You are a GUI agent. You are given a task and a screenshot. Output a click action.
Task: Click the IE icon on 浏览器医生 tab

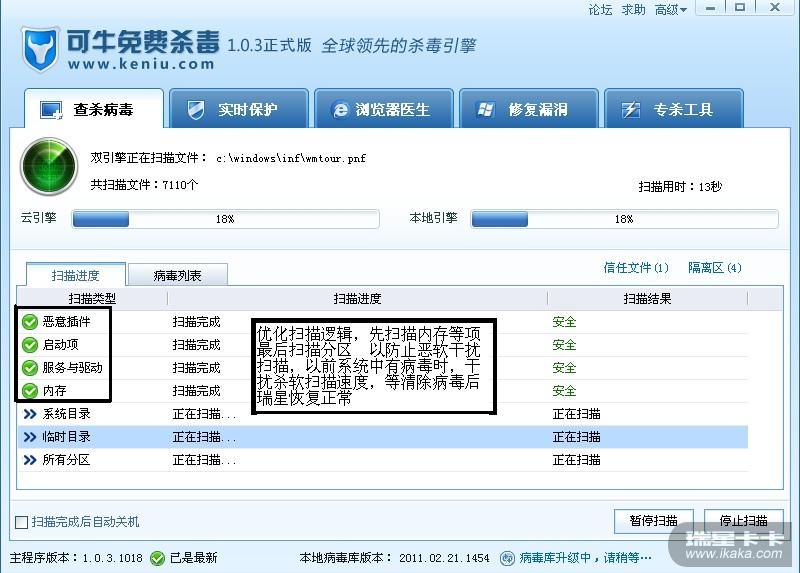point(339,110)
